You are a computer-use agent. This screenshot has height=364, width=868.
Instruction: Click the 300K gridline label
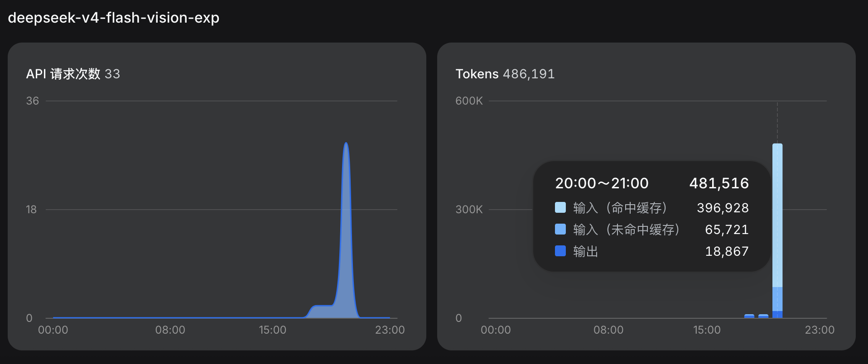point(469,210)
